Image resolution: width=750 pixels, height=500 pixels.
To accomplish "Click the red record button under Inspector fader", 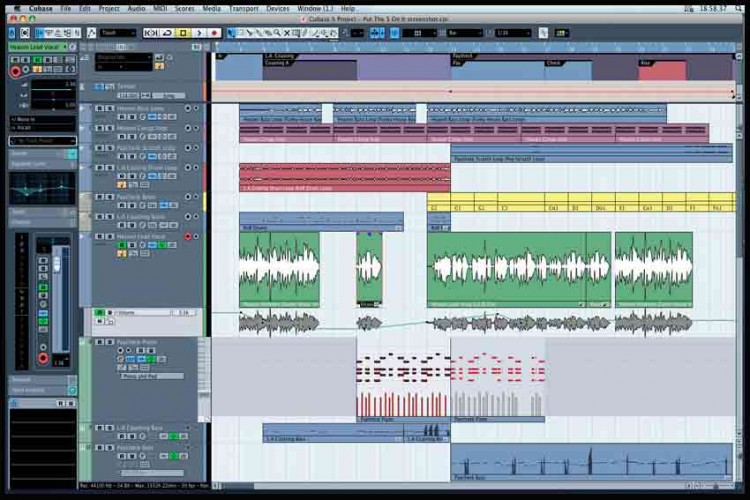I will (43, 358).
